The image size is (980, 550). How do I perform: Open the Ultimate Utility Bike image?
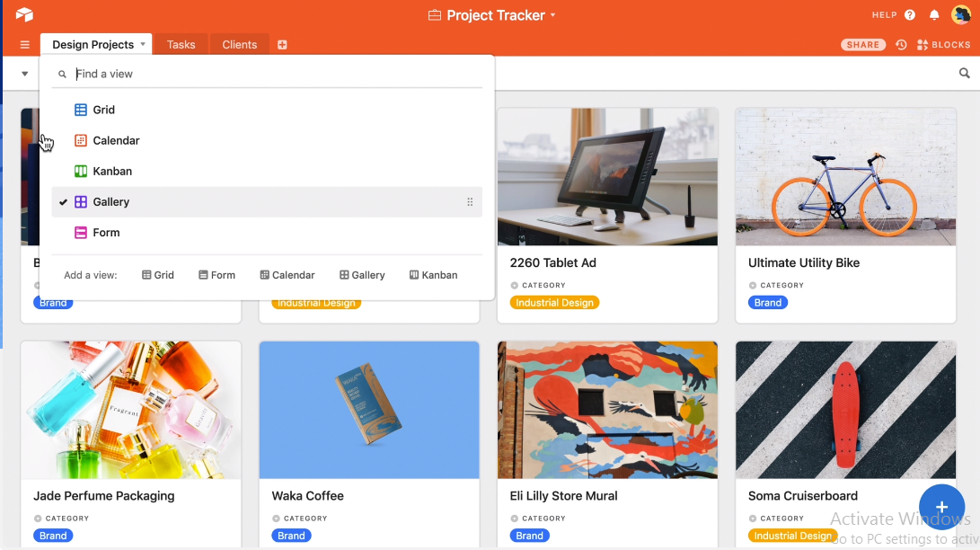[x=845, y=177]
